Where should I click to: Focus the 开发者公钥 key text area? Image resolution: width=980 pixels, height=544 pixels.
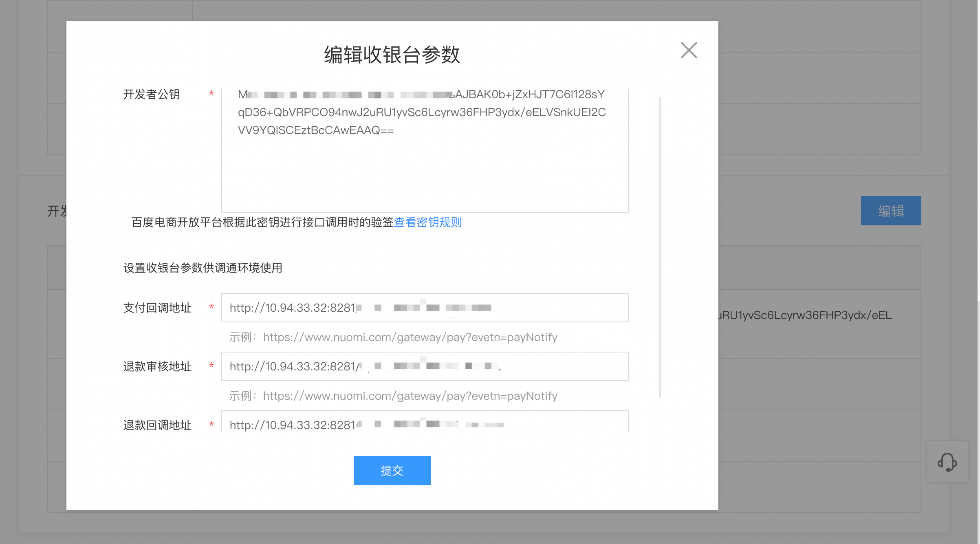pyautogui.click(x=425, y=171)
